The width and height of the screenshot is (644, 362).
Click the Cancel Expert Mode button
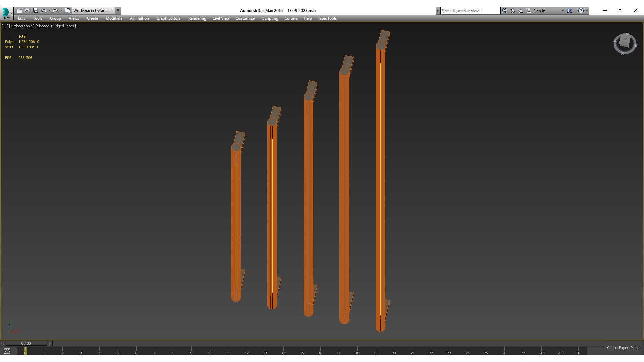(623, 348)
